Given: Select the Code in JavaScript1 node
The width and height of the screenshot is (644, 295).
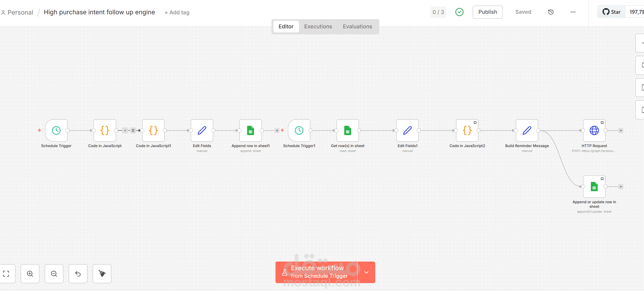Looking at the screenshot, I should coord(153,130).
